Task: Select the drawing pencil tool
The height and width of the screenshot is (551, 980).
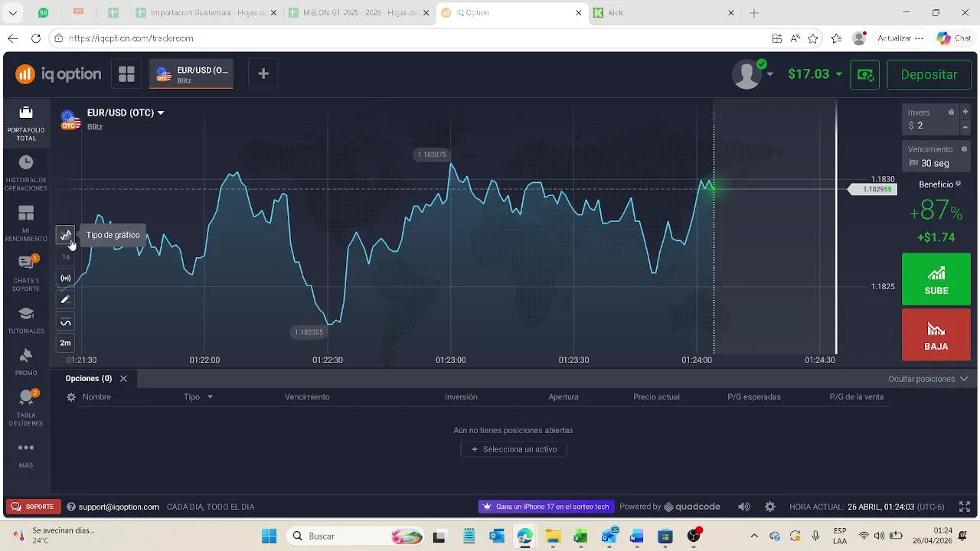Action: (x=66, y=299)
